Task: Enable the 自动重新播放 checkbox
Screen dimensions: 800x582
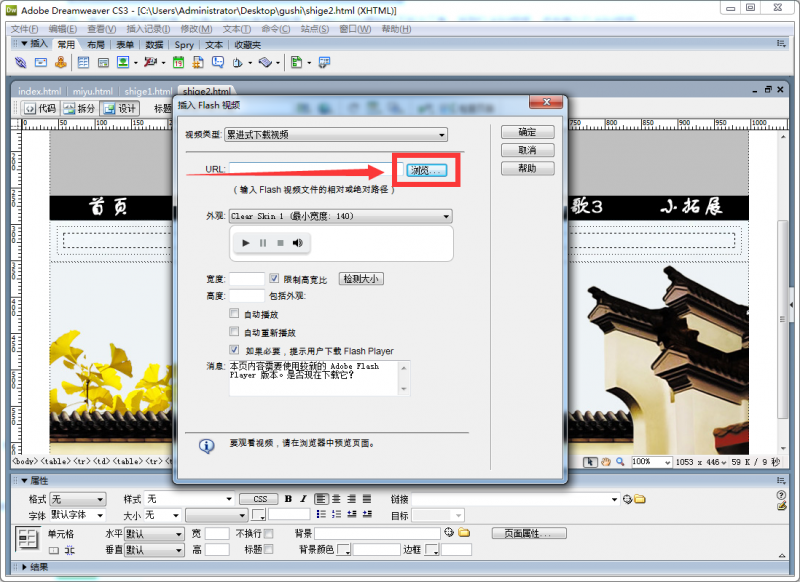Action: pyautogui.click(x=234, y=332)
